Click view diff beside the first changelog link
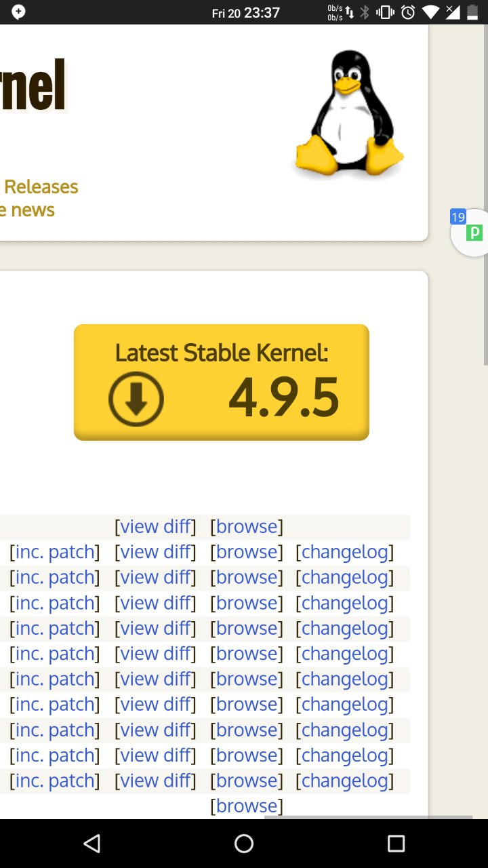 (155, 552)
